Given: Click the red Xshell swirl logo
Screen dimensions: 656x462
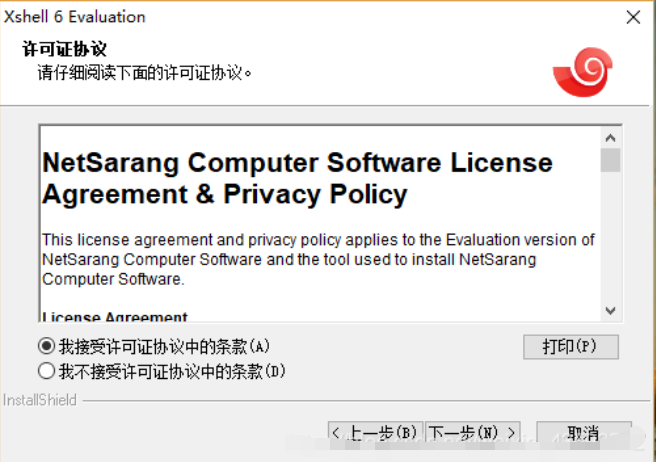Looking at the screenshot, I should point(583,72).
